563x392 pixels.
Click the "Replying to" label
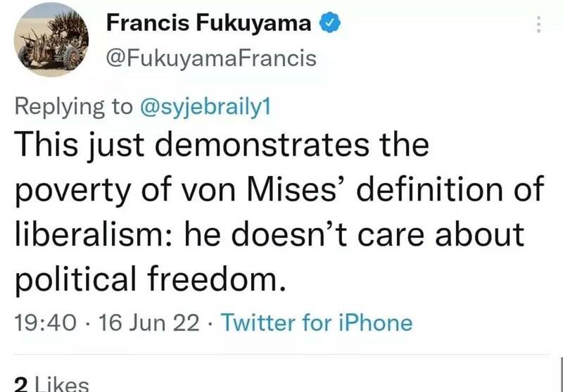pos(73,106)
